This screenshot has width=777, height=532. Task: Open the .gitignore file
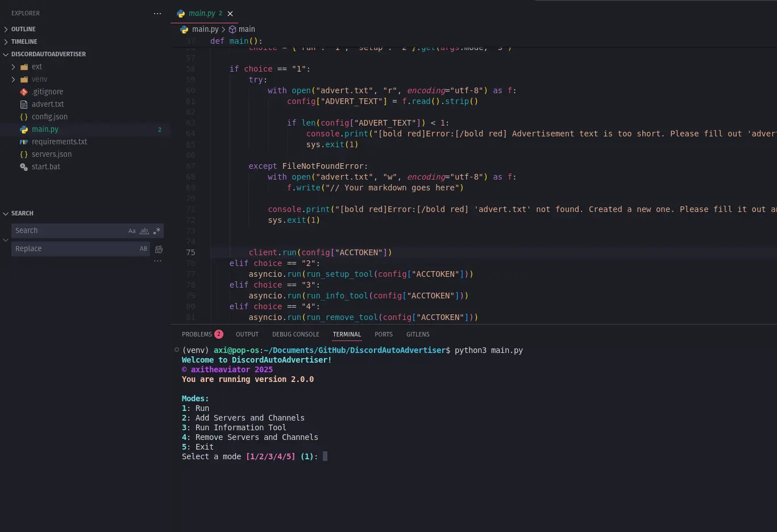click(47, 92)
